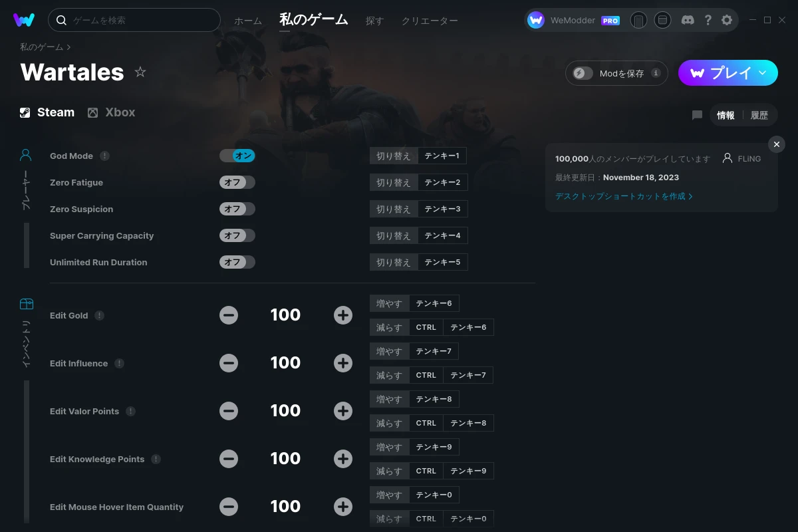Image resolution: width=798 pixels, height=532 pixels.
Task: Increase Edit Mouse Hover Item Quantity
Action: tap(343, 507)
